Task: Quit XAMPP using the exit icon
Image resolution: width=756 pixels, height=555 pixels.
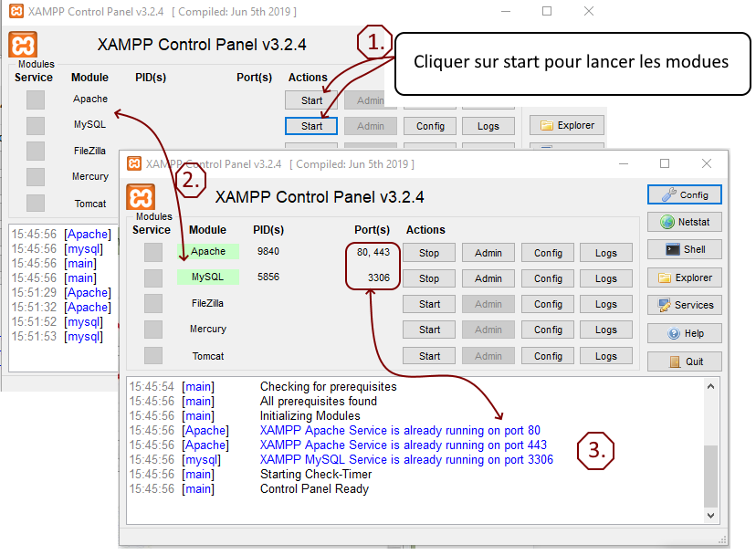Action: click(684, 361)
